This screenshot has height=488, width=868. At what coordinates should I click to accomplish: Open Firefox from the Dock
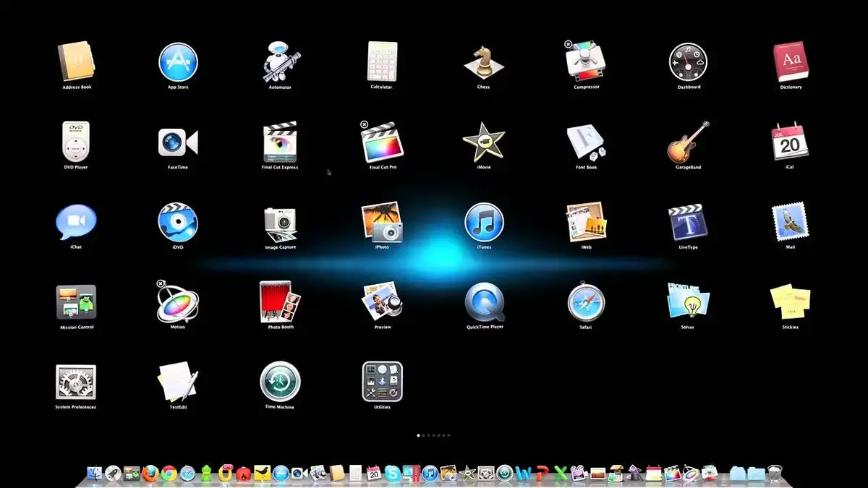pyautogui.click(x=150, y=474)
